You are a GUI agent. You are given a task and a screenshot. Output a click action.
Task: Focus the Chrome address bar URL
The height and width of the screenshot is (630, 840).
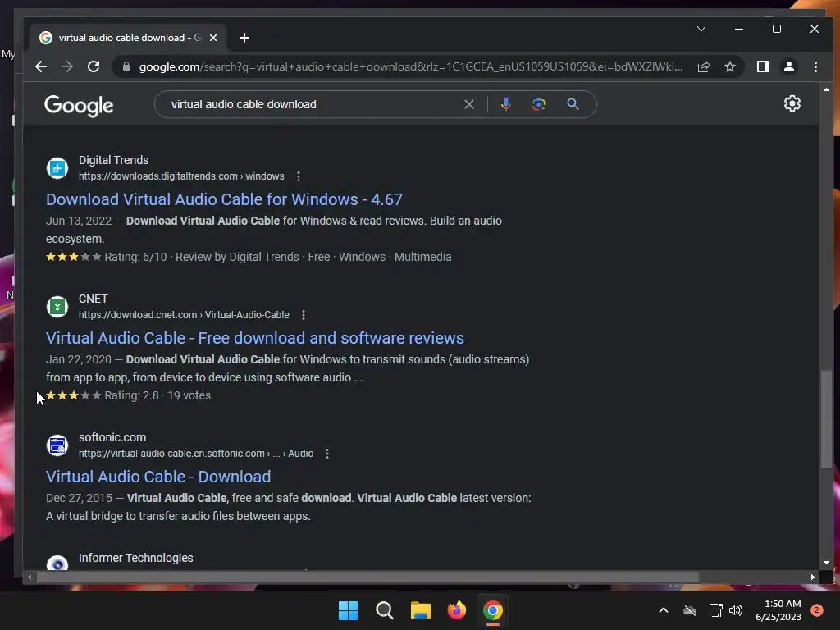[411, 67]
